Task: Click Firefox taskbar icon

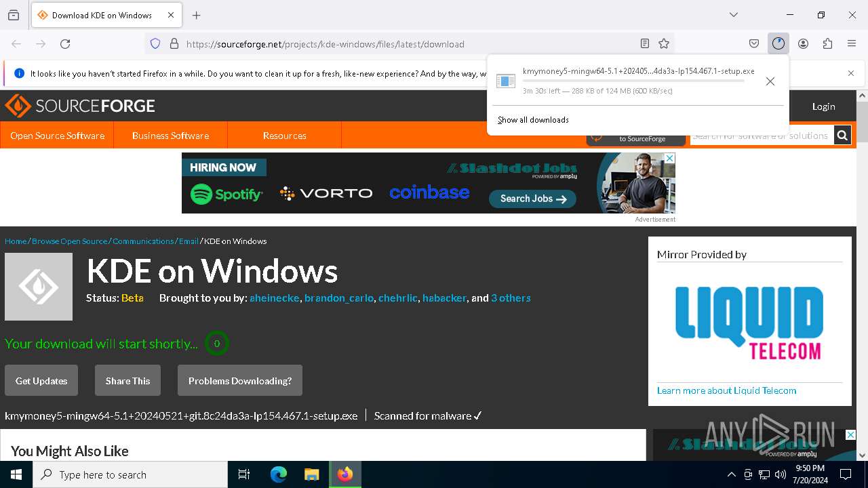Action: (345, 474)
